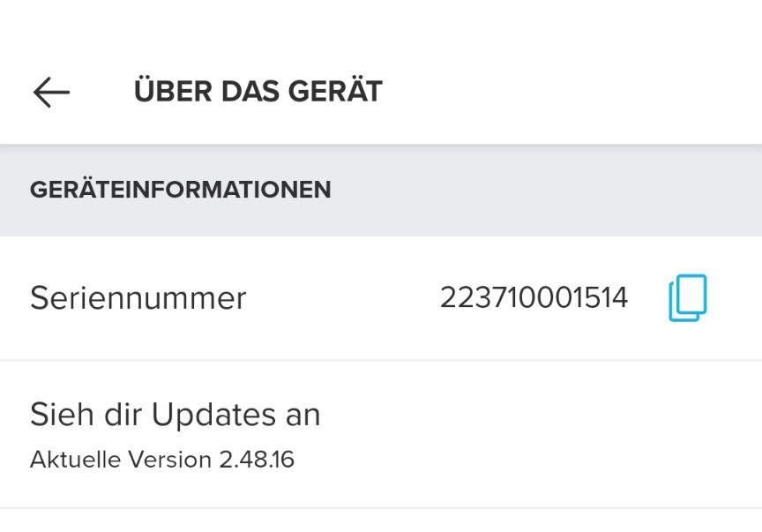
Task: Navigate back from 'Über das Gerät'
Action: [51, 92]
